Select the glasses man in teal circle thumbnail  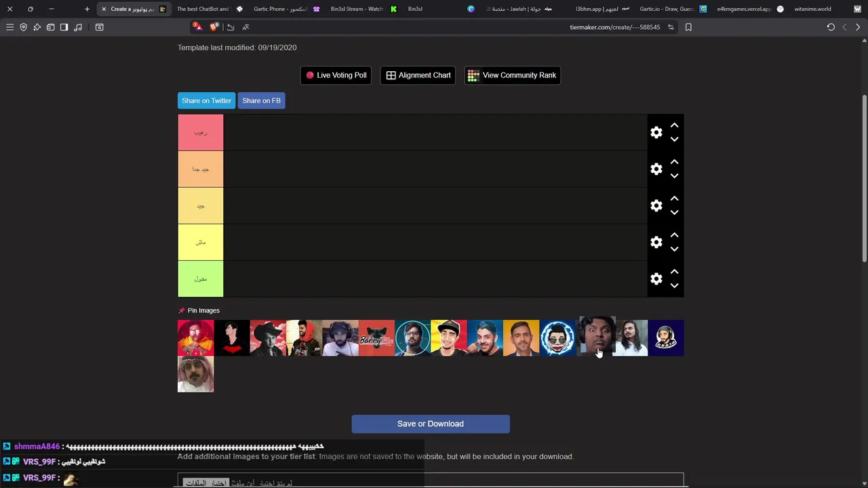pyautogui.click(x=413, y=338)
